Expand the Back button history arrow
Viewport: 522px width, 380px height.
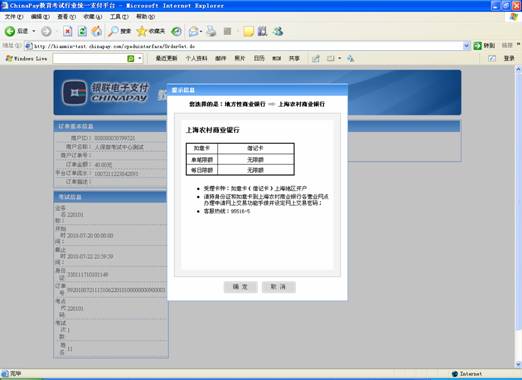click(x=33, y=31)
